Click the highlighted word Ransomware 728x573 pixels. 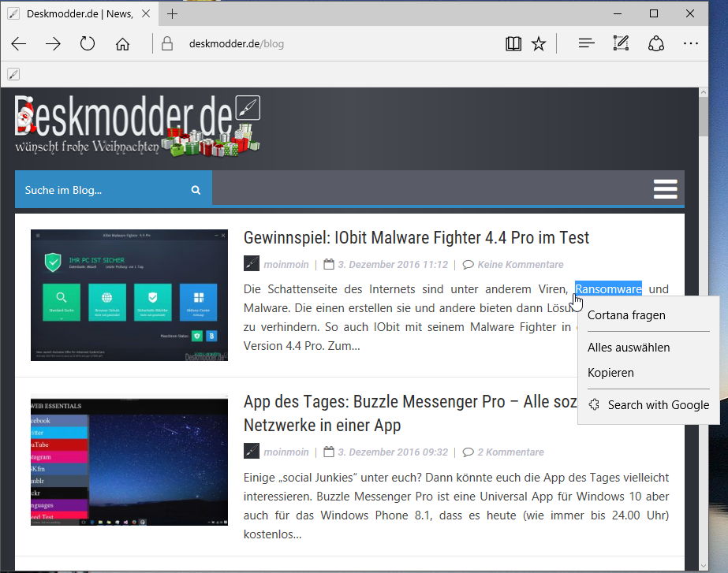608,289
